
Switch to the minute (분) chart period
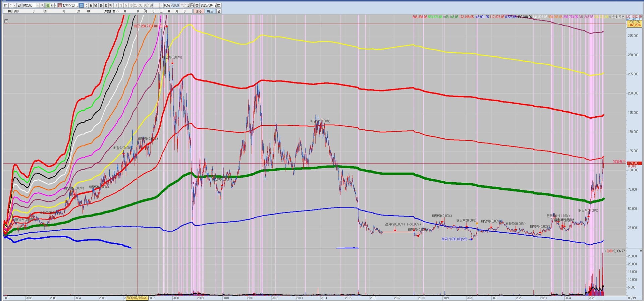101,5
